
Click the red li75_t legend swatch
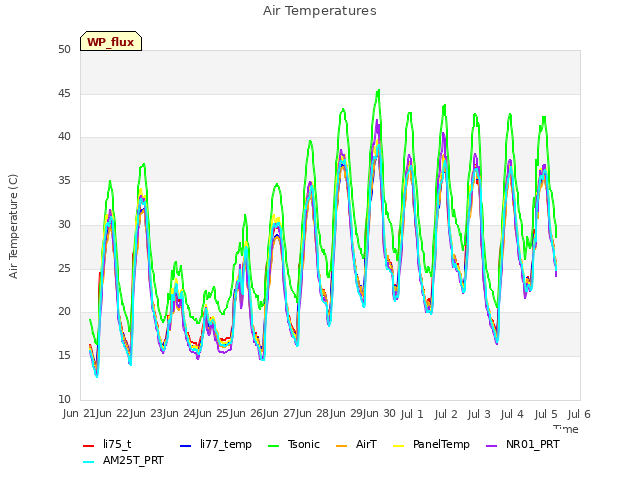tap(89, 446)
